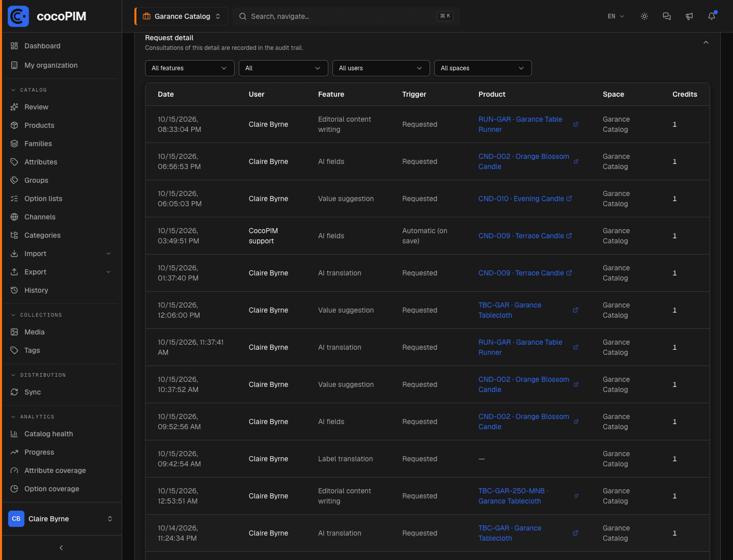Screen dimensions: 733x560
Task: Collapse the Request detail section chevron
Action: coord(706,42)
